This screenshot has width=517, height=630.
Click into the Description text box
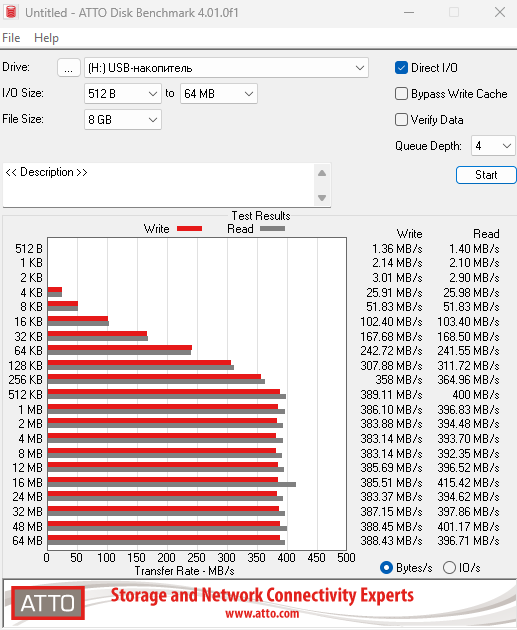(x=159, y=185)
